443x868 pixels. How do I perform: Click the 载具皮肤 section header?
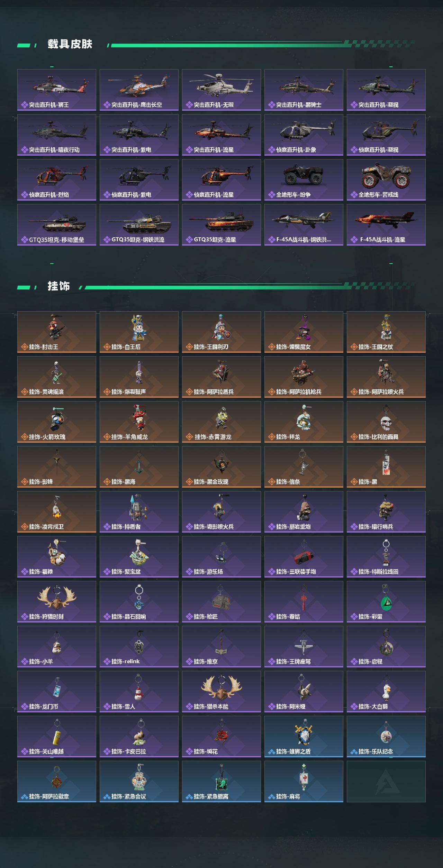[70, 44]
